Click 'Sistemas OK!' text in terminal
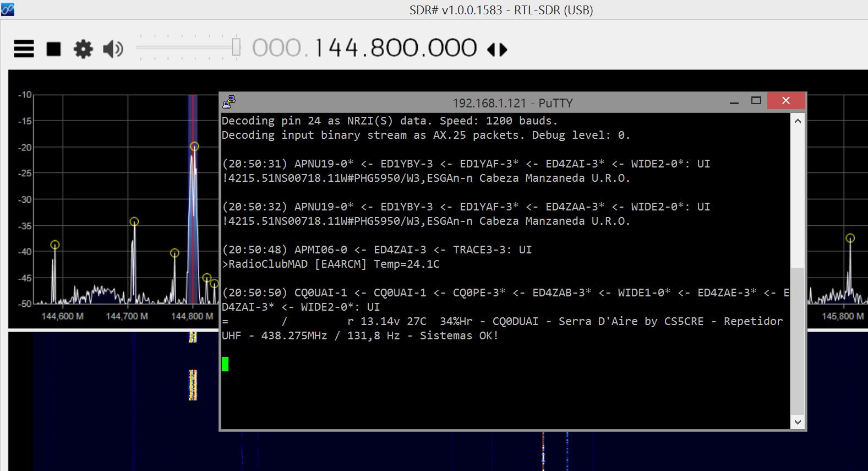This screenshot has height=471, width=868. (459, 335)
